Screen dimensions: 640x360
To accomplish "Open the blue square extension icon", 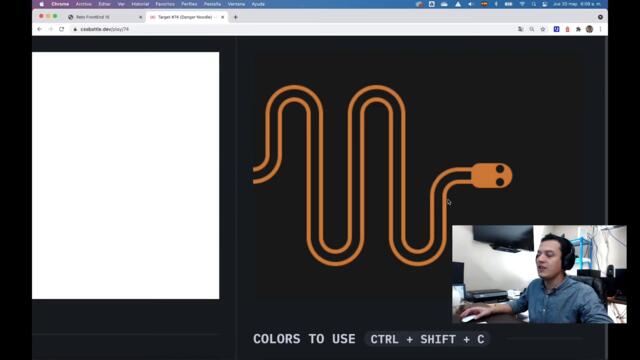I will [556, 29].
